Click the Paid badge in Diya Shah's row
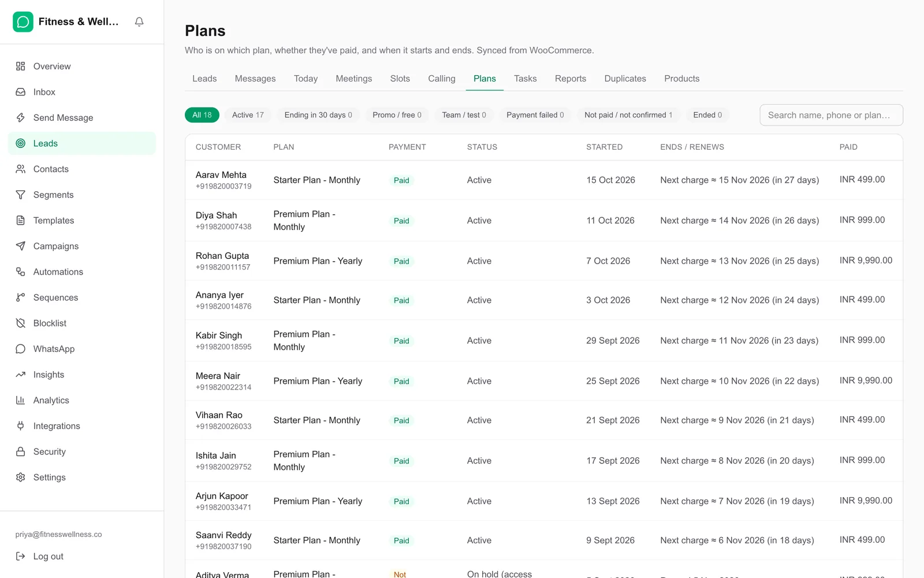 point(401,221)
